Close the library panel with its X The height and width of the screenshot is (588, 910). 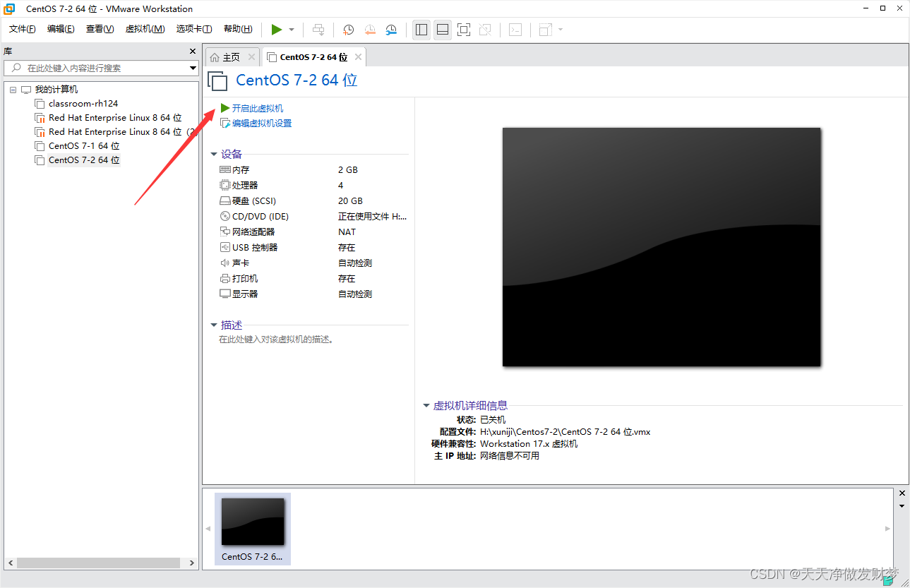(x=193, y=52)
